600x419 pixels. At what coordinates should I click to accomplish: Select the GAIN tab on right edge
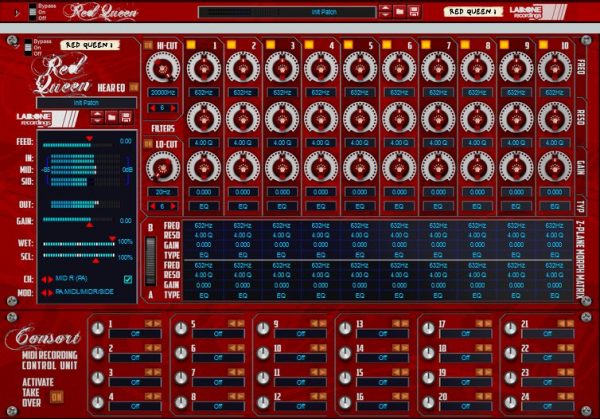(x=582, y=165)
